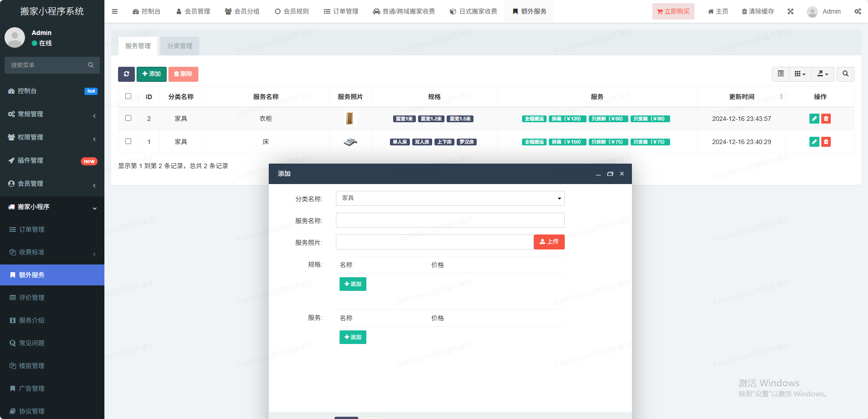Open the settings gears icon at top right
Screen dimensions: 868x419
pos(858,11)
